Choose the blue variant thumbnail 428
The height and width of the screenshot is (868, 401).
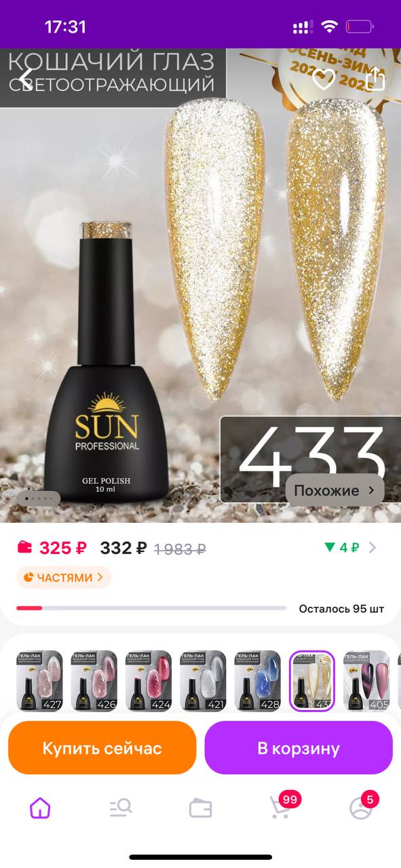tap(258, 681)
